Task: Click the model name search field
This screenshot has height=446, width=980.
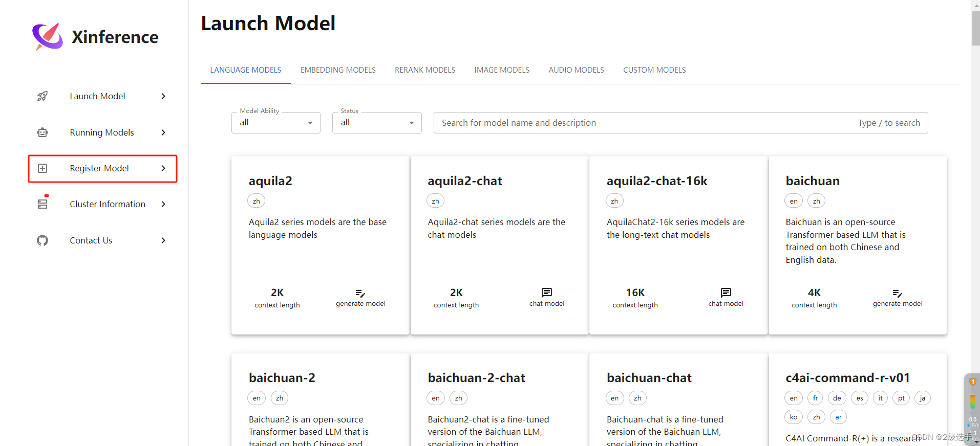Action: coord(680,123)
